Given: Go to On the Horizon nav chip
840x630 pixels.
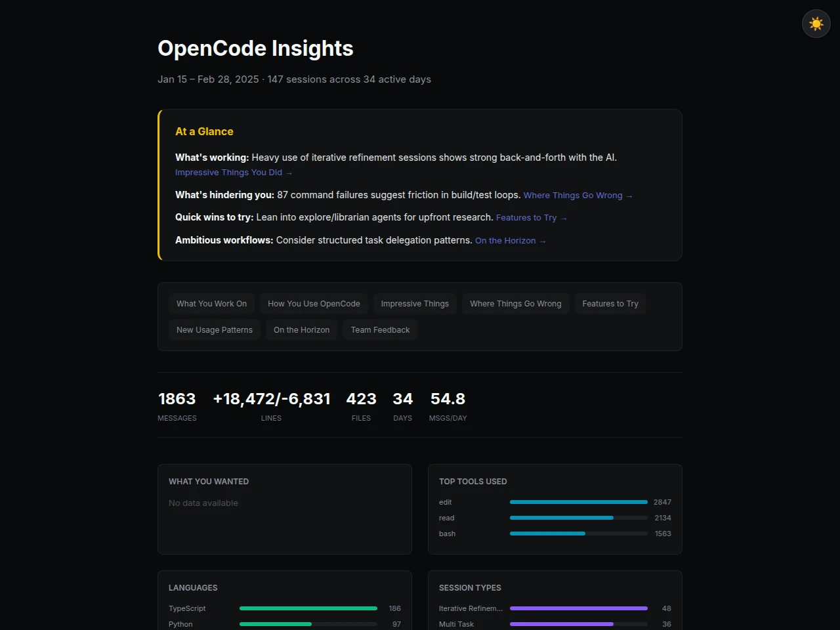Looking at the screenshot, I should (302, 330).
